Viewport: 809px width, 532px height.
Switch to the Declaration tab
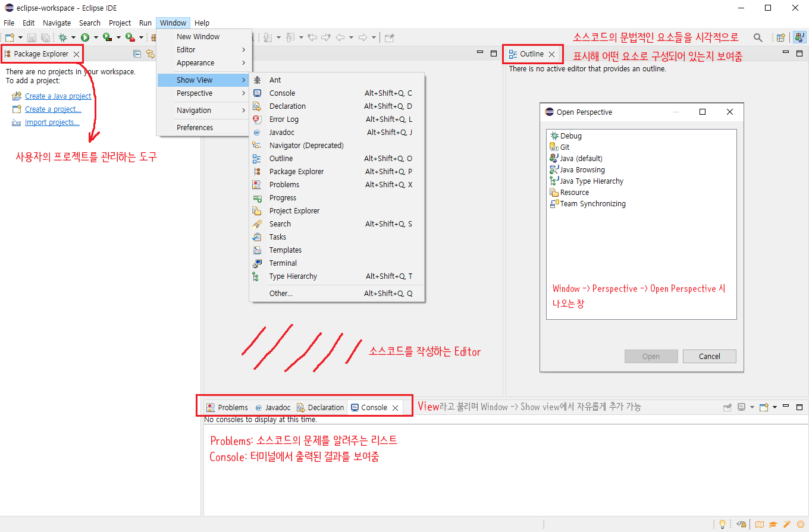click(x=320, y=408)
